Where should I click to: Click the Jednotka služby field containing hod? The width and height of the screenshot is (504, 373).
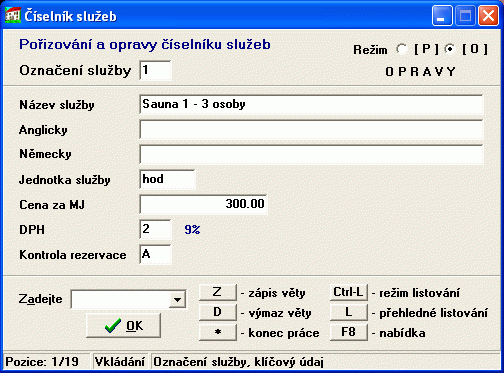(167, 179)
